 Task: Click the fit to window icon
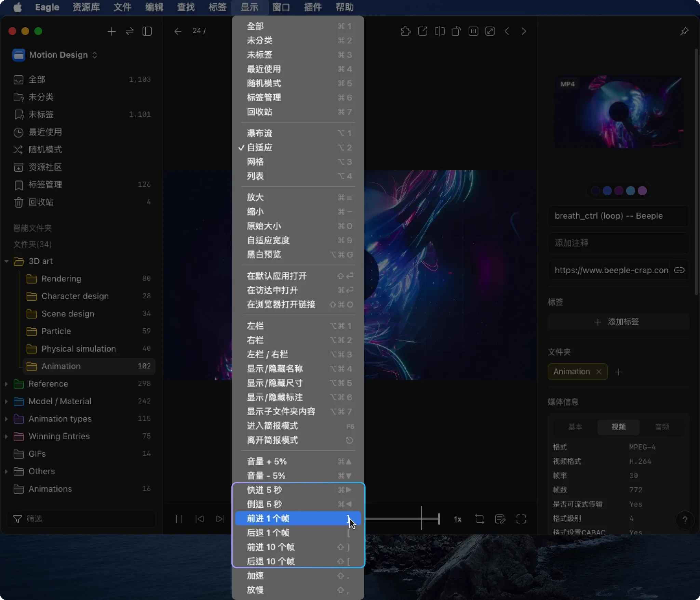490,31
